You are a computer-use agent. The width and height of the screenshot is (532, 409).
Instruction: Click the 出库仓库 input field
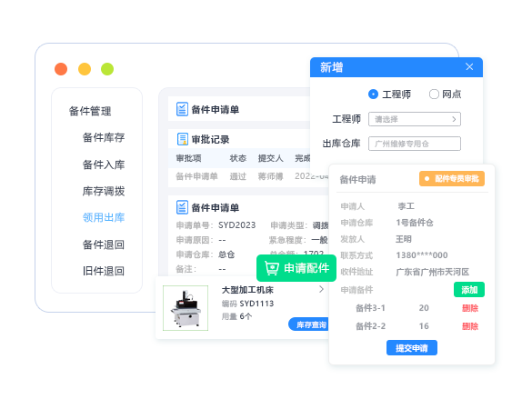pyautogui.click(x=415, y=144)
